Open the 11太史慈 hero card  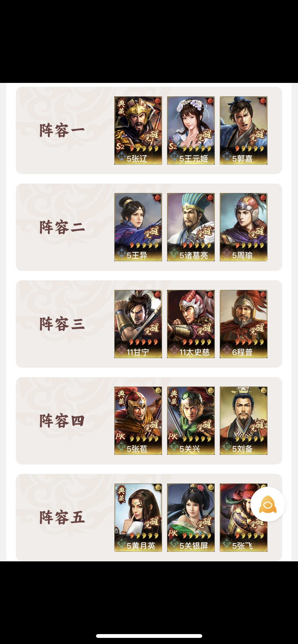tap(191, 324)
